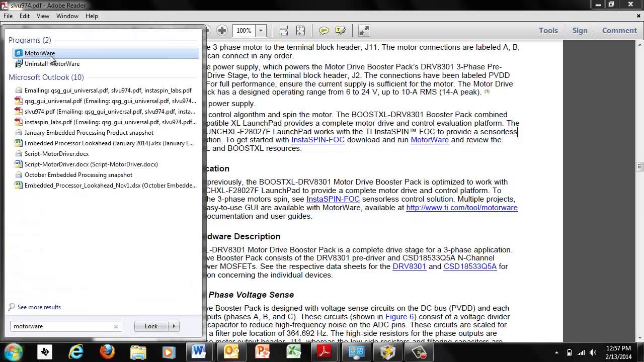Open the screen recorder taskbar icon
This screenshot has width=644, height=362.
[419, 352]
